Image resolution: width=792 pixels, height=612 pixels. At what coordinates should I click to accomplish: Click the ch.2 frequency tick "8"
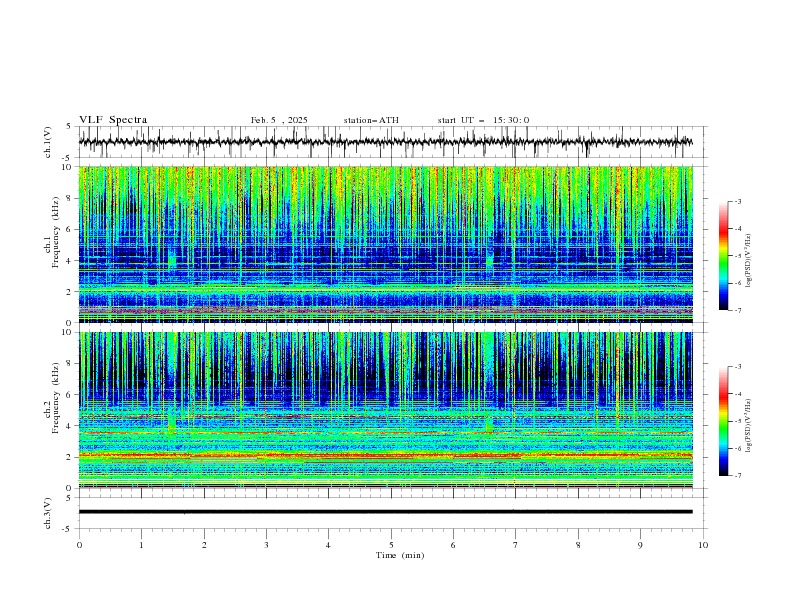pos(70,364)
